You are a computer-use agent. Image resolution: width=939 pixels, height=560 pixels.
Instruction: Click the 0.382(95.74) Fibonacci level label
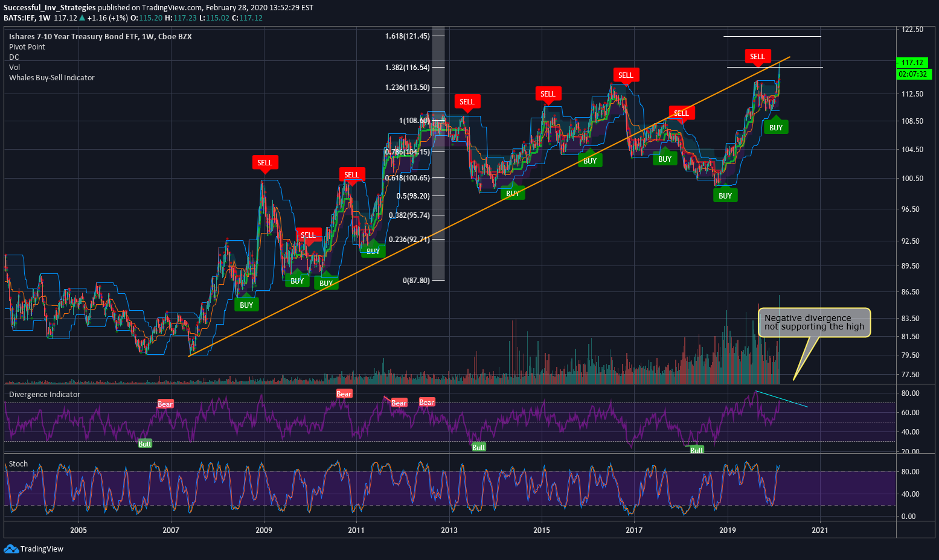409,215
